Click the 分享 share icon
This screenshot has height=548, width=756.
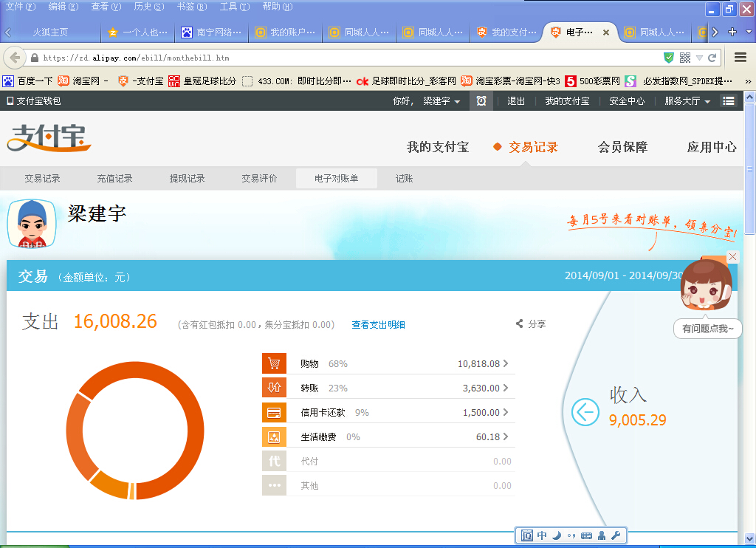click(520, 324)
